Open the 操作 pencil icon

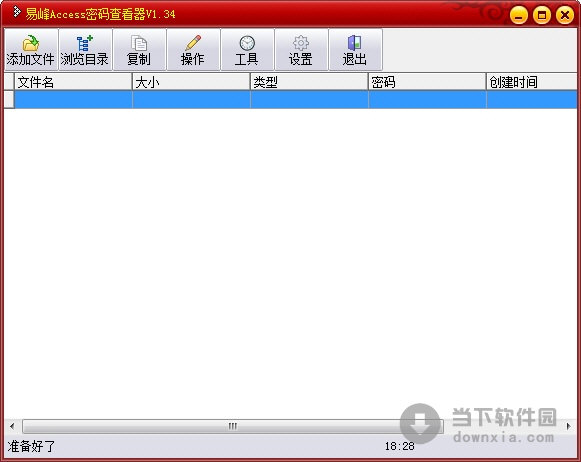tap(193, 43)
